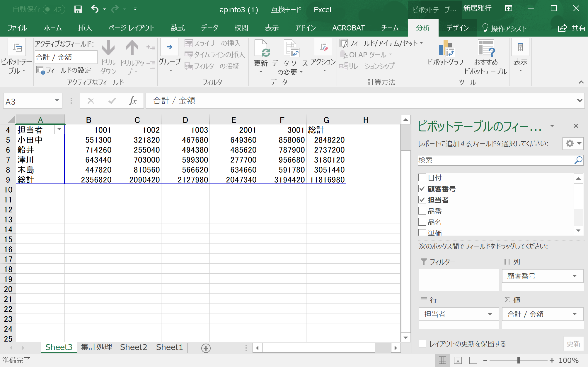Click the new sheet plus icon

point(206,348)
